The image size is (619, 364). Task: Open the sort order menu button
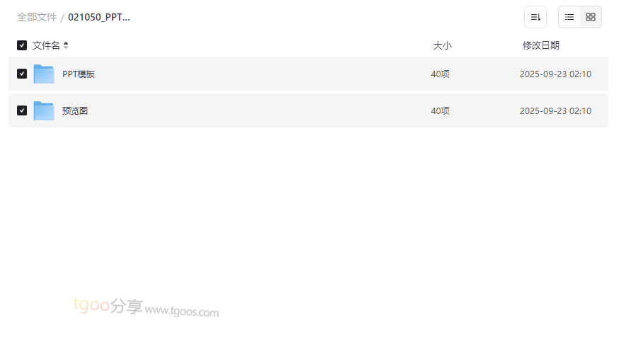pyautogui.click(x=535, y=17)
